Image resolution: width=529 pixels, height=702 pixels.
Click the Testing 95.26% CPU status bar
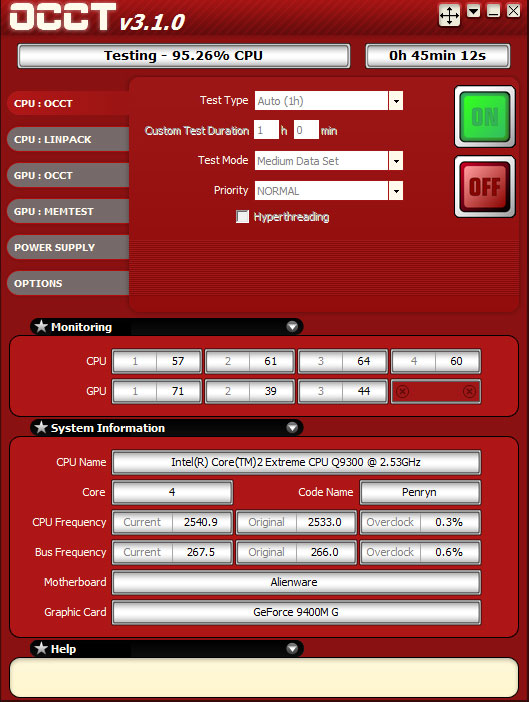pyautogui.click(x=184, y=56)
